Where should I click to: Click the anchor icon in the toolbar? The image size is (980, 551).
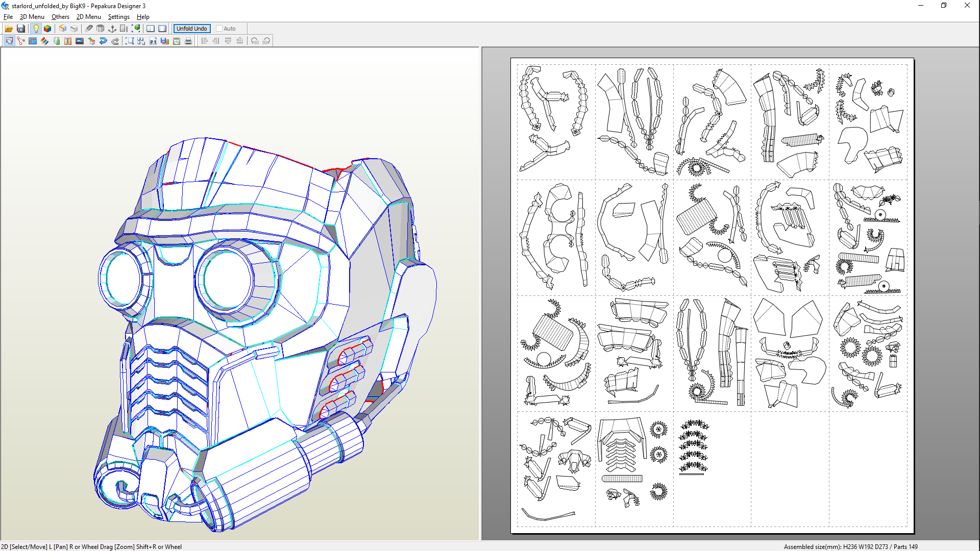[112, 29]
